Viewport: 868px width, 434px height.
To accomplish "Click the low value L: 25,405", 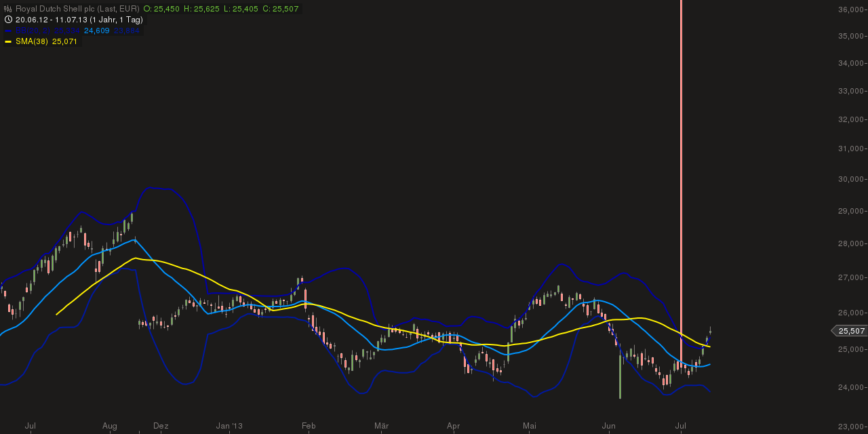I will pos(239,9).
